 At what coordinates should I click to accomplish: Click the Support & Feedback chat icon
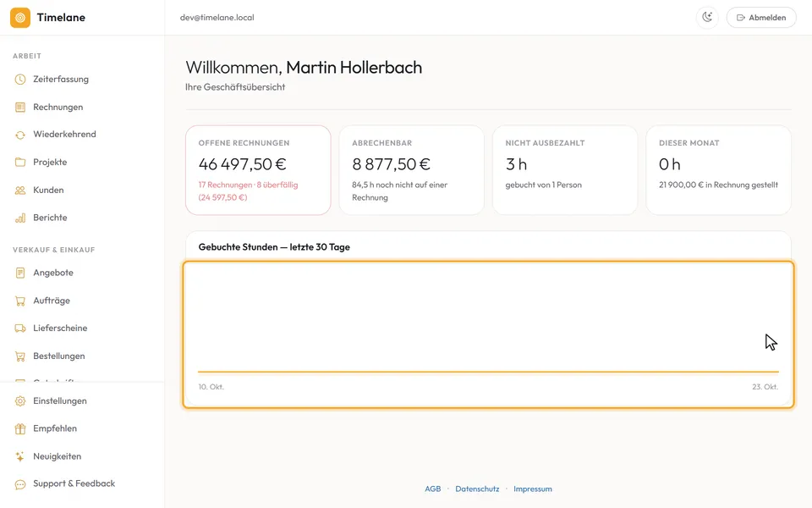[x=20, y=484]
